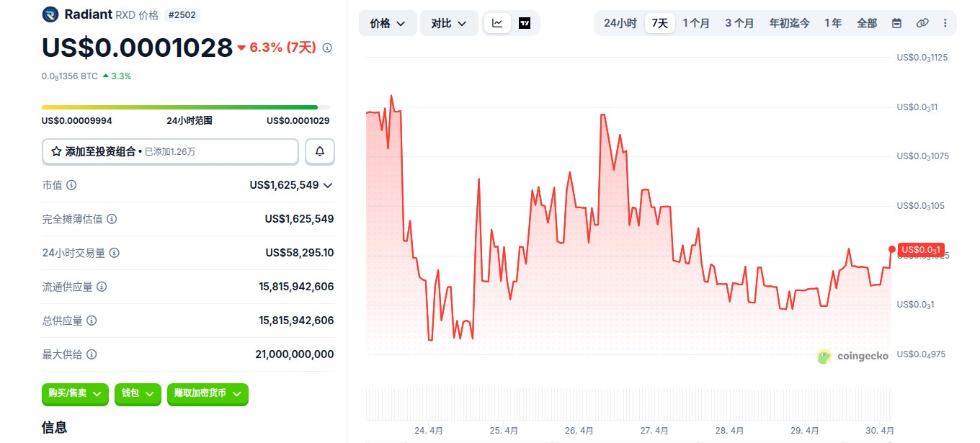
Task: Select the 1个月 time range
Action: (696, 23)
